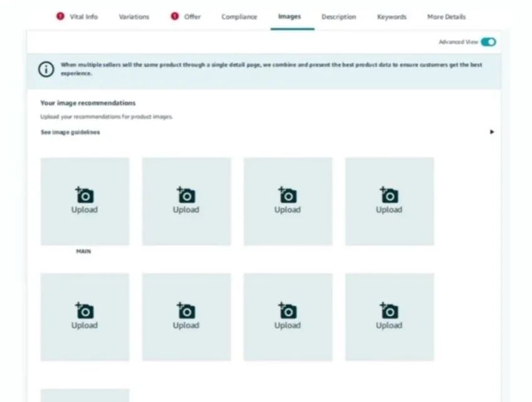The width and height of the screenshot is (532, 402).
Task: Click camera icon in fourth top-row tile
Action: tap(389, 195)
